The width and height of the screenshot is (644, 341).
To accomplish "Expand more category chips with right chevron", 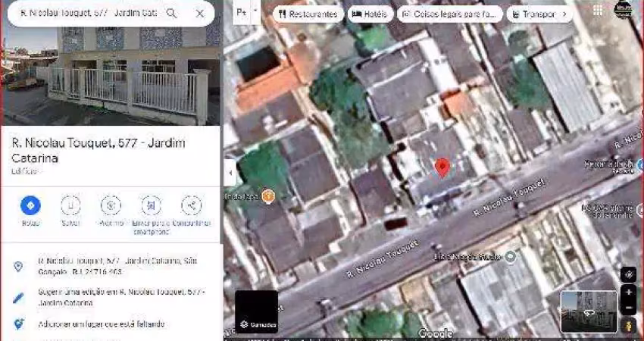I will pyautogui.click(x=564, y=14).
